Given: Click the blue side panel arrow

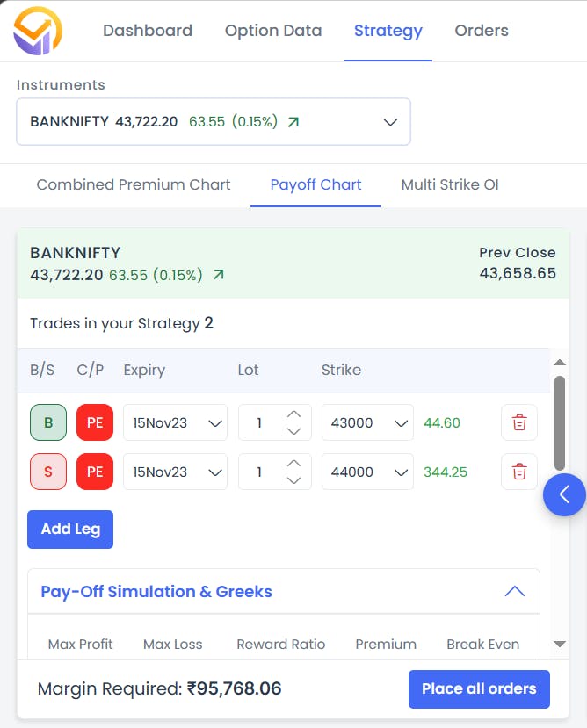Looking at the screenshot, I should coord(564,494).
